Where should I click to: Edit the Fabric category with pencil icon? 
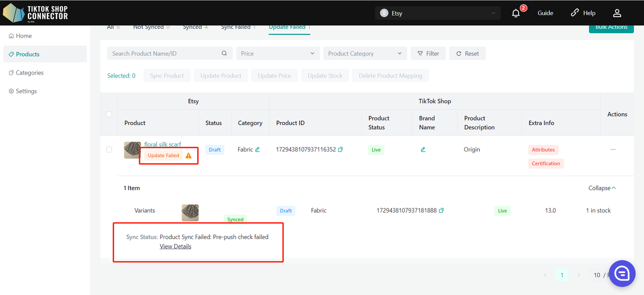[258, 150]
